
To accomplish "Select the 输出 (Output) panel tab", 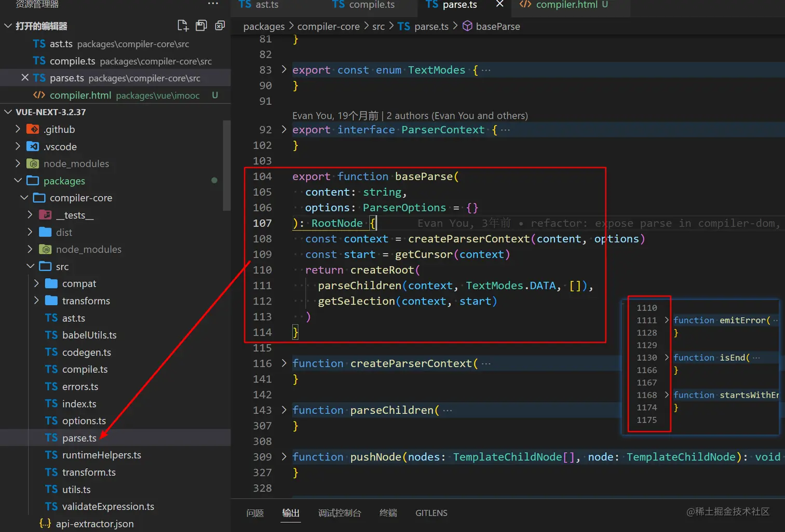I will point(291,513).
